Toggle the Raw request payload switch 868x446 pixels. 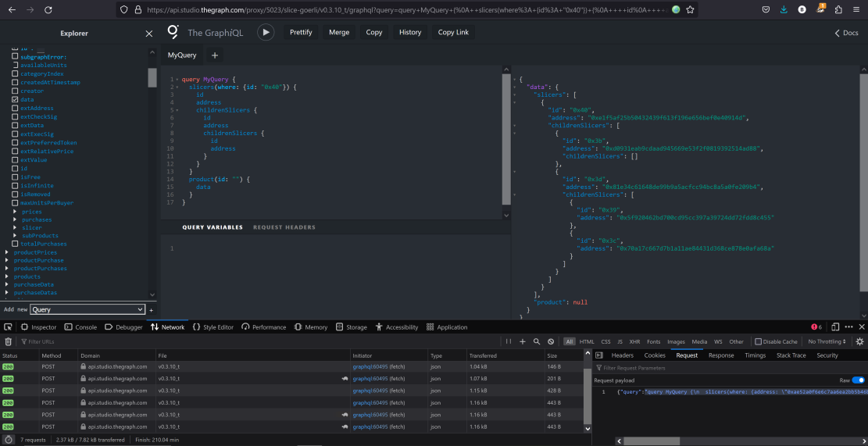(x=859, y=380)
